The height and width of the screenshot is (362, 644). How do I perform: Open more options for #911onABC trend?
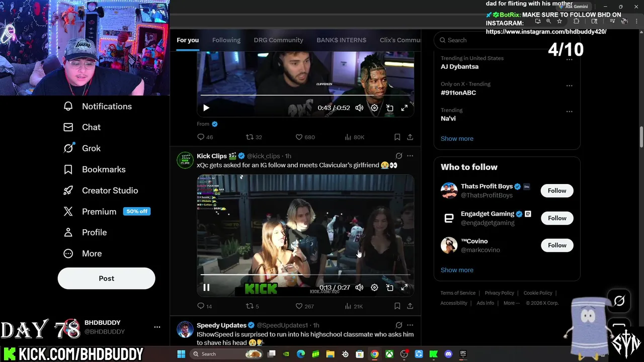pyautogui.click(x=569, y=85)
